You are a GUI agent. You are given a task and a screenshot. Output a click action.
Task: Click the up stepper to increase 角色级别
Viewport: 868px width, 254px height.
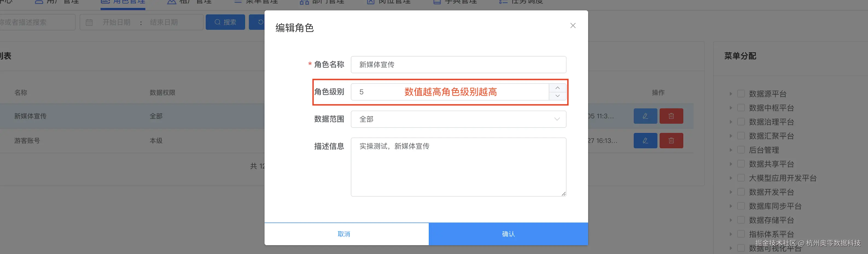click(x=557, y=88)
